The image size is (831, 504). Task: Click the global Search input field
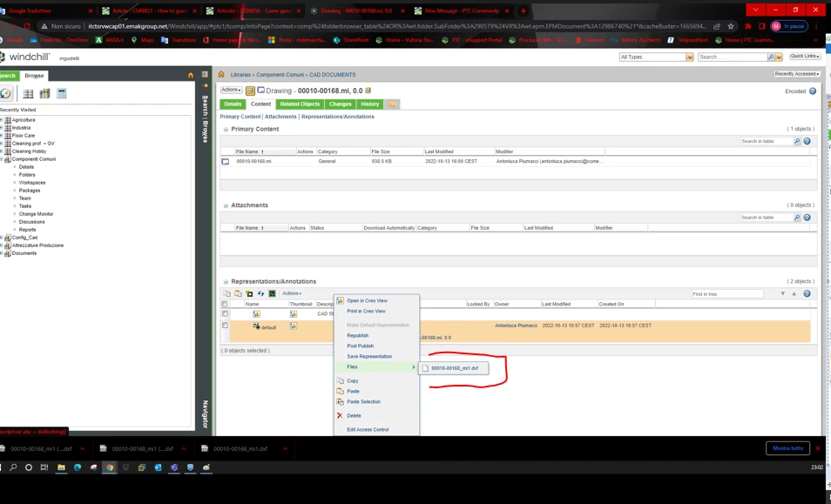click(732, 57)
